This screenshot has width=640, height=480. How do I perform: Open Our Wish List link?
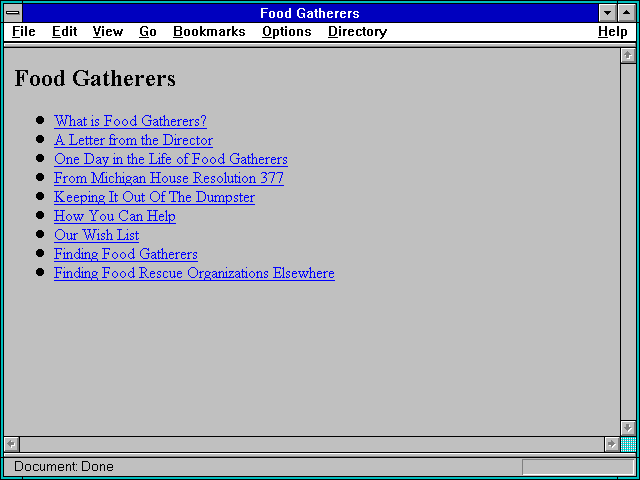point(96,235)
